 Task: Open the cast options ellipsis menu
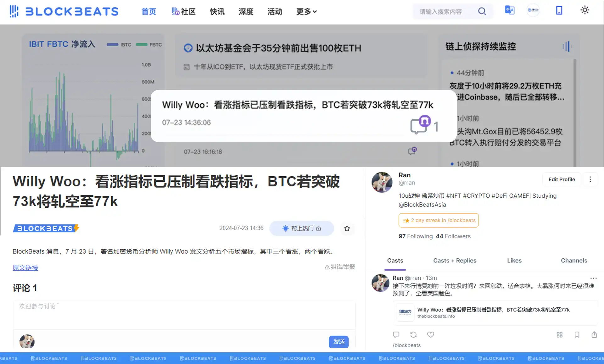point(593,278)
